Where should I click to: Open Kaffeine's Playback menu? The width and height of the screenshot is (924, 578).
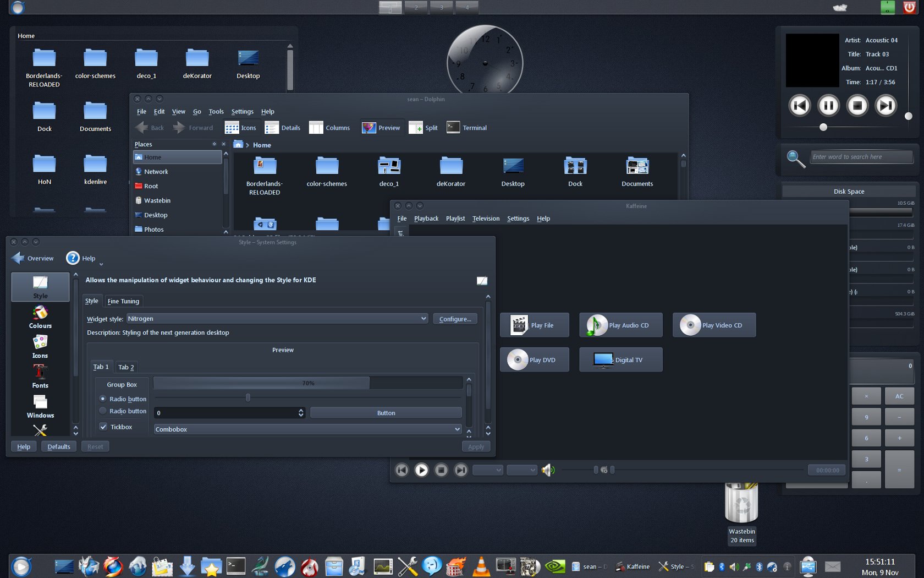pos(426,219)
